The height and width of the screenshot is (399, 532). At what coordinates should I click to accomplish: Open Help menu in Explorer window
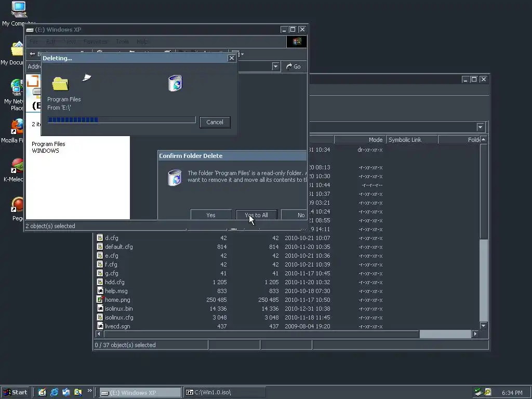pos(142,42)
